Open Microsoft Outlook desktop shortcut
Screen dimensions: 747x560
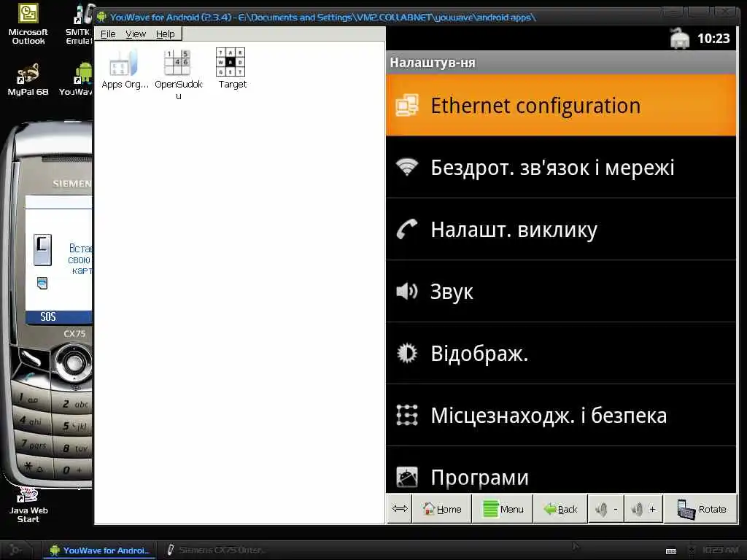coord(28,24)
